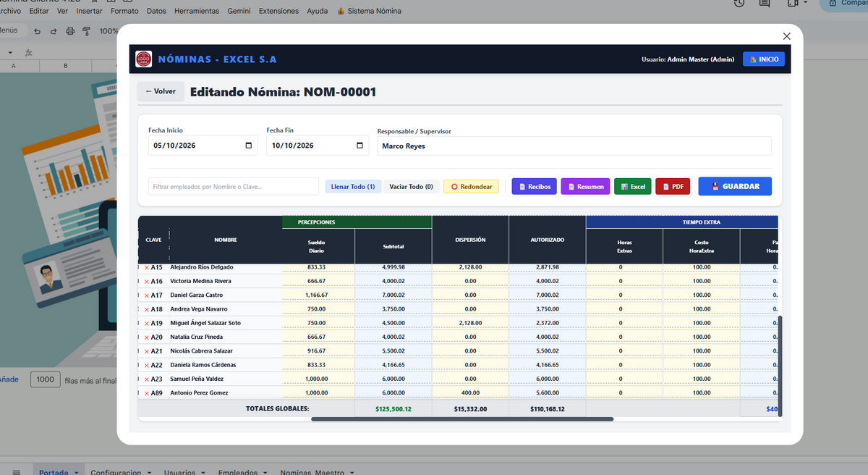Open Empleados sheet tab dropdown arrow

coord(265,472)
